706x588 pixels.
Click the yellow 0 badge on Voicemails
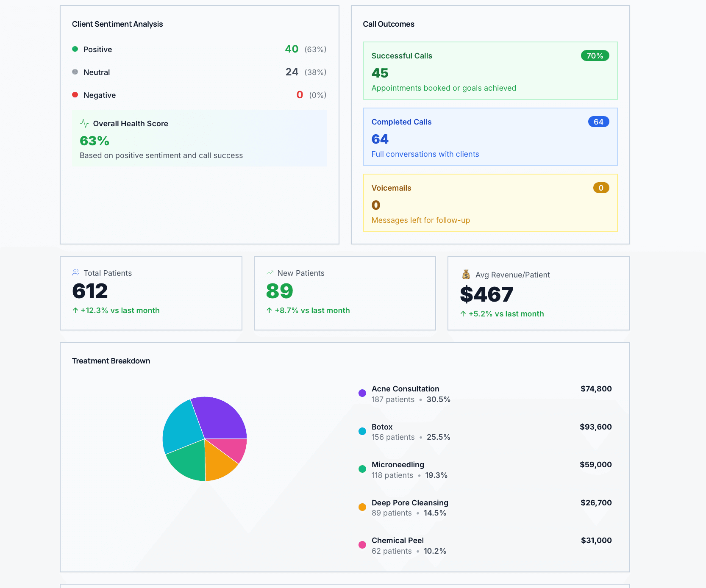tap(601, 188)
